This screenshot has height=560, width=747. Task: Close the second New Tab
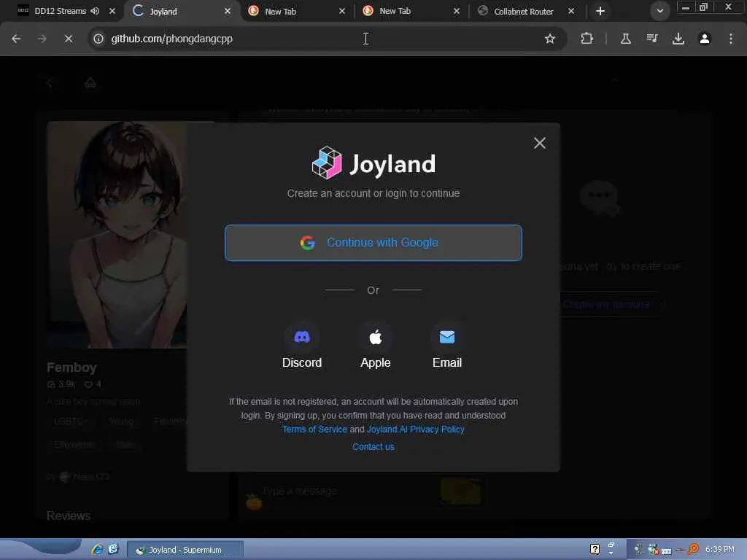coord(457,11)
